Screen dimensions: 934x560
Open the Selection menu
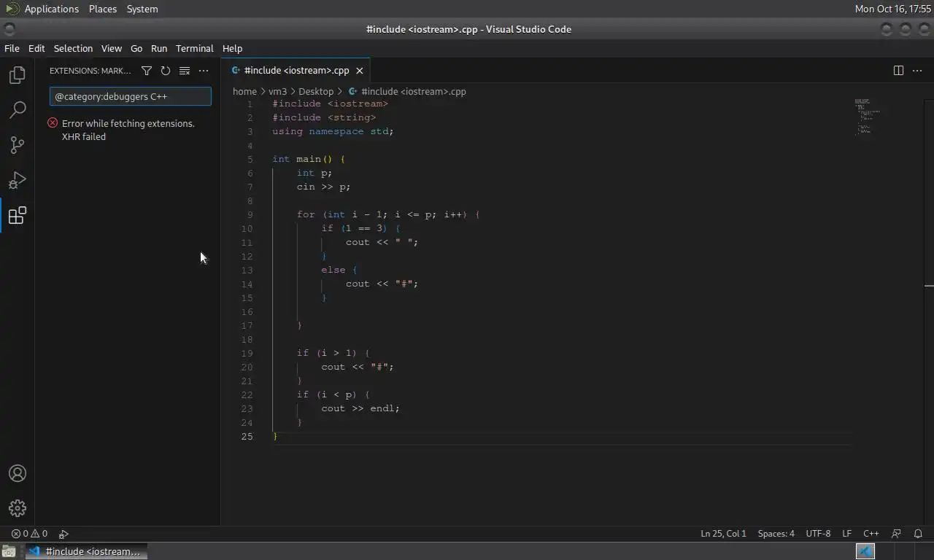pos(73,48)
